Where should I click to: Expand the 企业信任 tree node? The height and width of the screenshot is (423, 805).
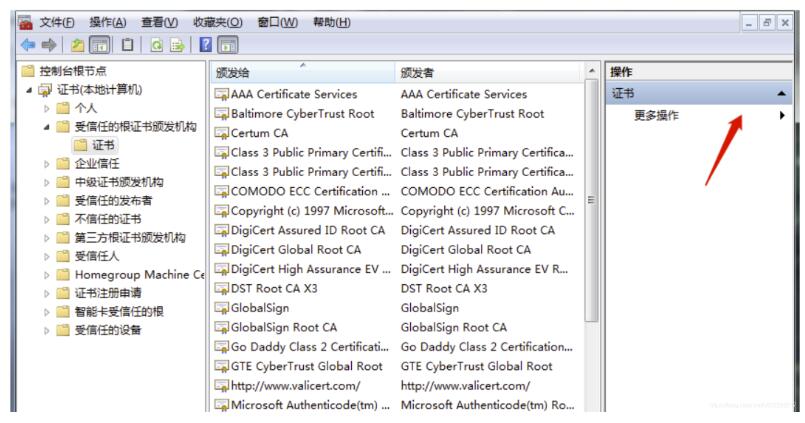pyautogui.click(x=47, y=164)
